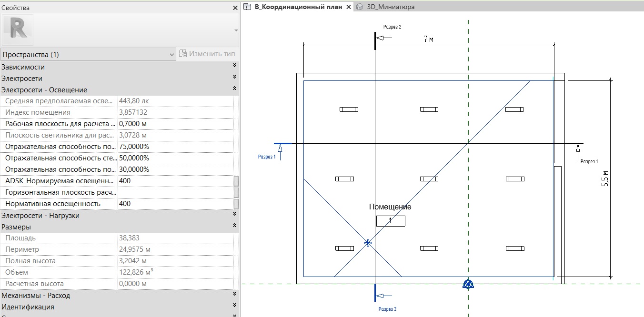Select the 24,9575 м perimeter value
This screenshot has width=644, height=317.
(175, 249)
